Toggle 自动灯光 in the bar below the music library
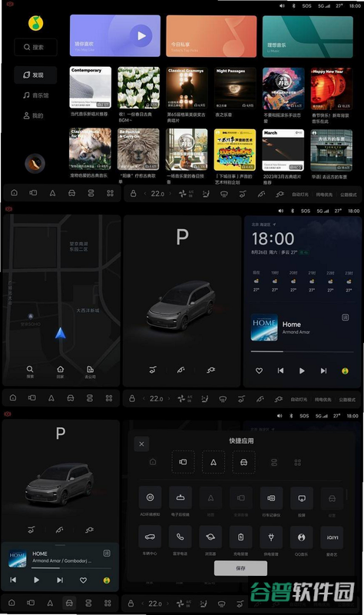This screenshot has height=615, width=364. click(300, 194)
